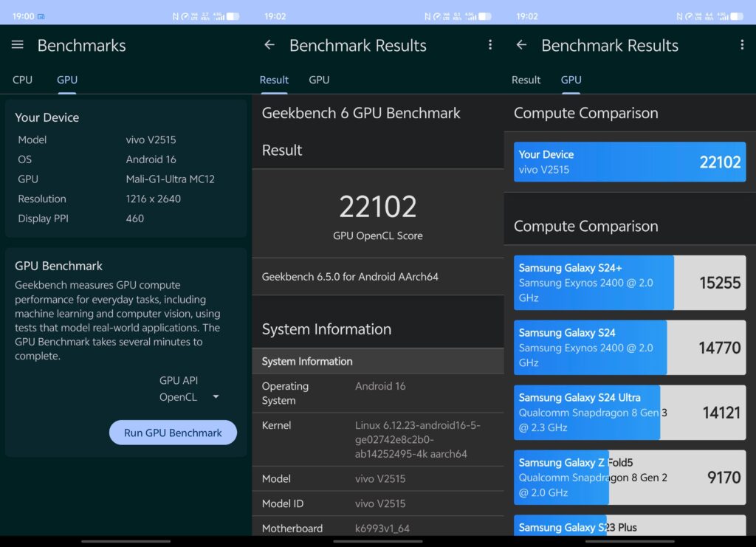Tap the icon beside the 19:00 clock

(x=41, y=16)
